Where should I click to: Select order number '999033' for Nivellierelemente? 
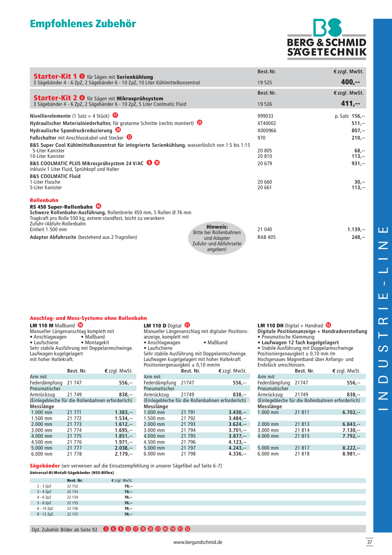(x=265, y=116)
